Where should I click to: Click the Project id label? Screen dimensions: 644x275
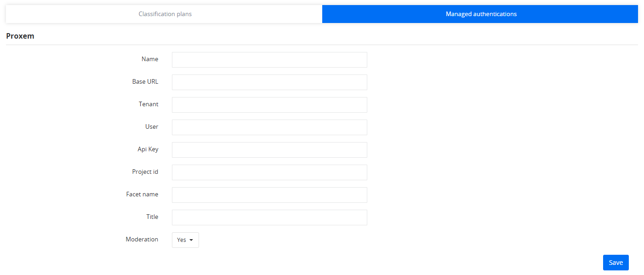click(x=145, y=172)
